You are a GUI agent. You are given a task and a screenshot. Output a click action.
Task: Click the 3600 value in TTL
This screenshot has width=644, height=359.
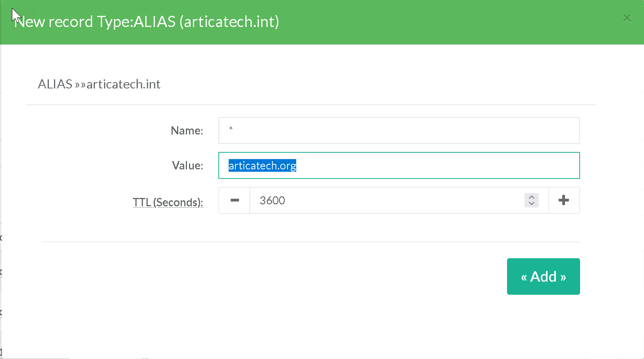272,200
